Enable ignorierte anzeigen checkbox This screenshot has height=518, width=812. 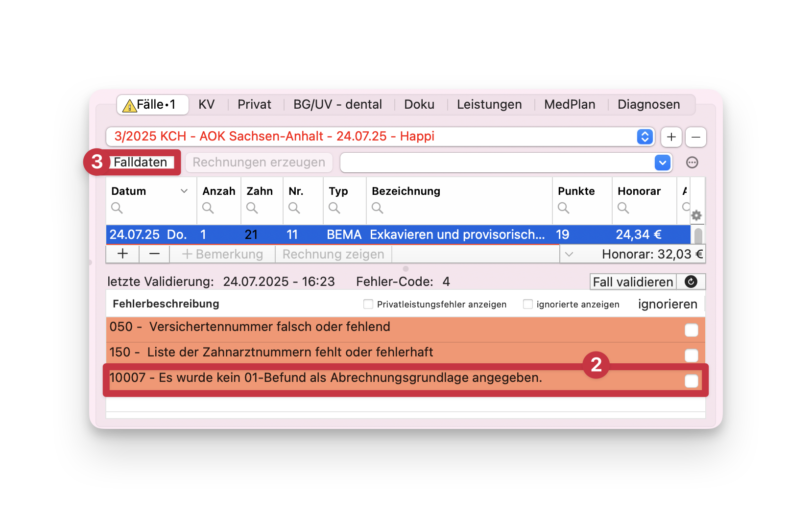click(528, 304)
